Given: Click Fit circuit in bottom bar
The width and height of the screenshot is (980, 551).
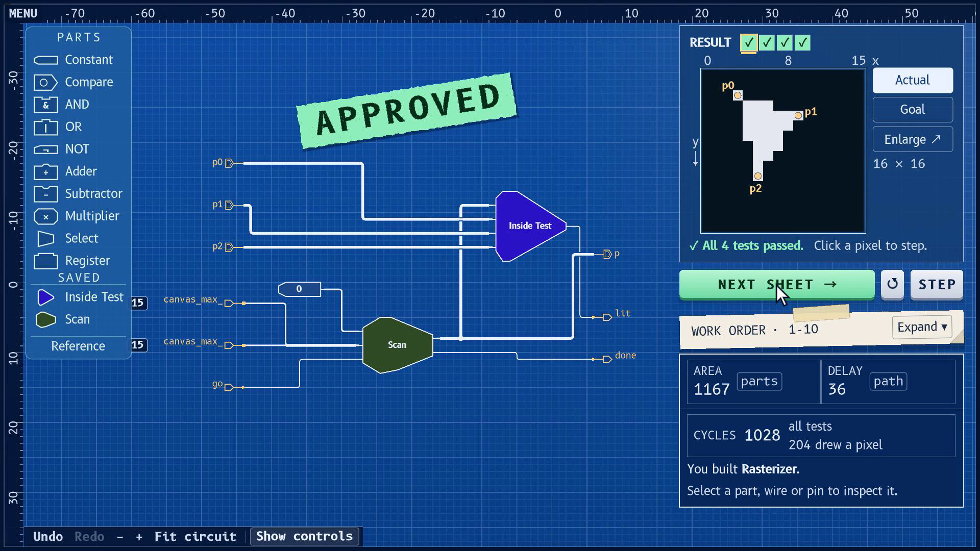Looking at the screenshot, I should click(195, 537).
